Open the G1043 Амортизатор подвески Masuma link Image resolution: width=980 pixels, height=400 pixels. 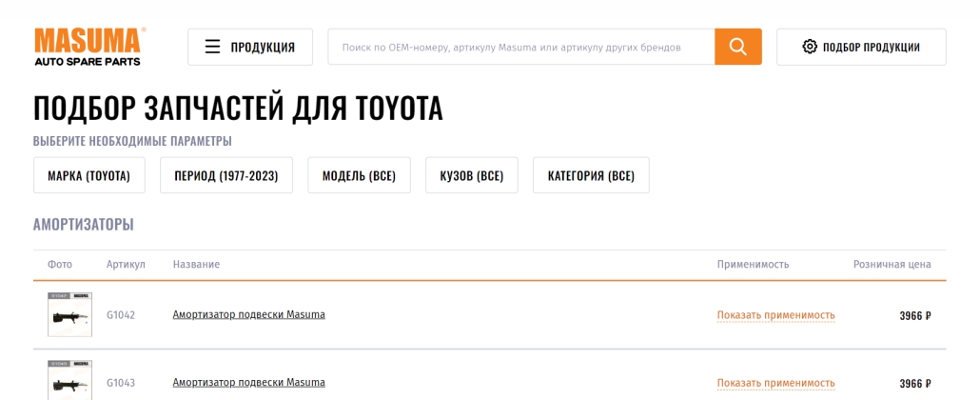248,383
